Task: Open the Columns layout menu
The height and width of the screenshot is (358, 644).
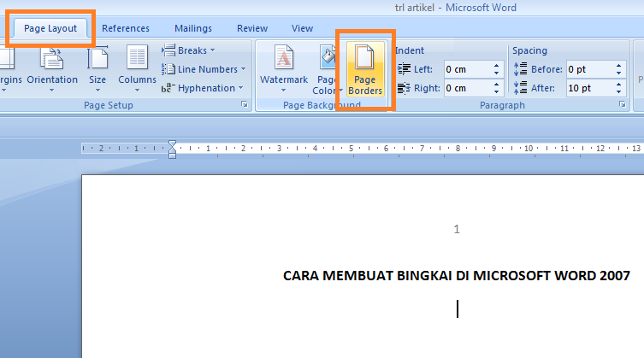Action: click(x=137, y=69)
